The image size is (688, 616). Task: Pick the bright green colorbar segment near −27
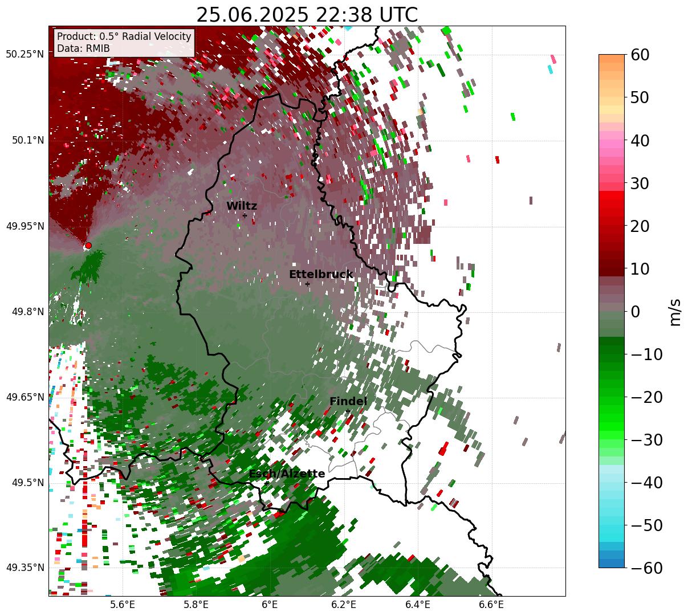pos(612,426)
